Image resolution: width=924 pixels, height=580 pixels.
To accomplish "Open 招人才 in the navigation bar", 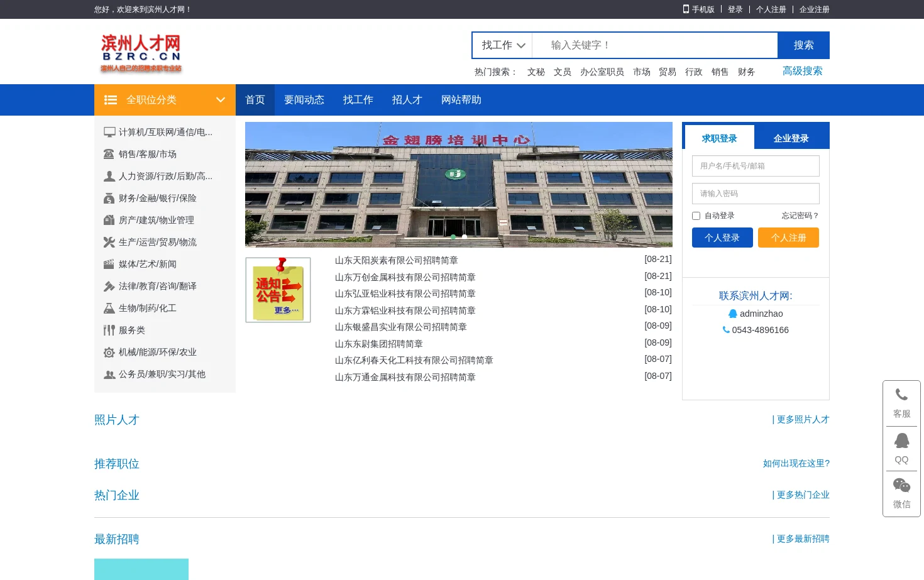I will click(x=407, y=100).
